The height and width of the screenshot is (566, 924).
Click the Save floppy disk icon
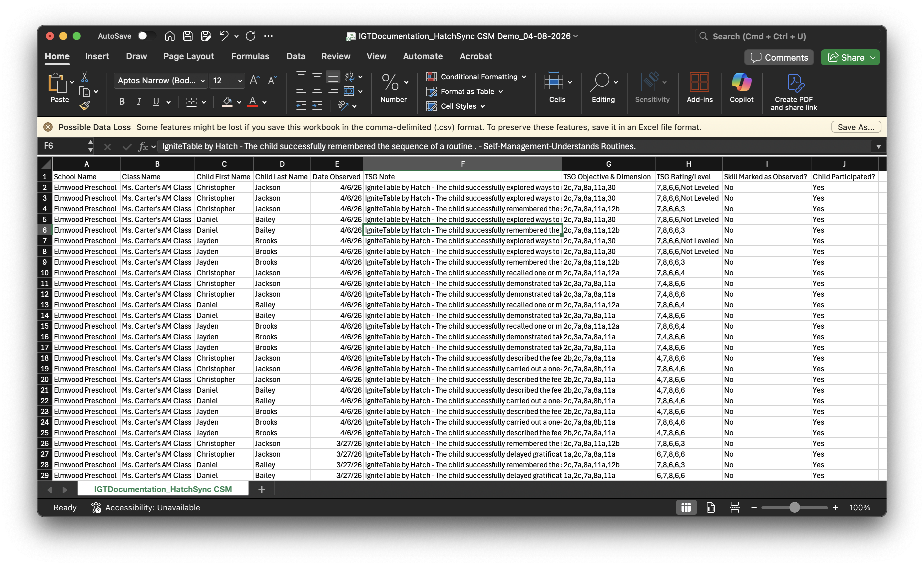[x=188, y=36]
